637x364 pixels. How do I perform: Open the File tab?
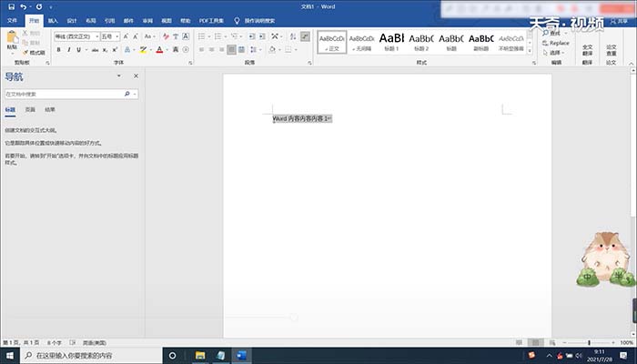coord(12,21)
